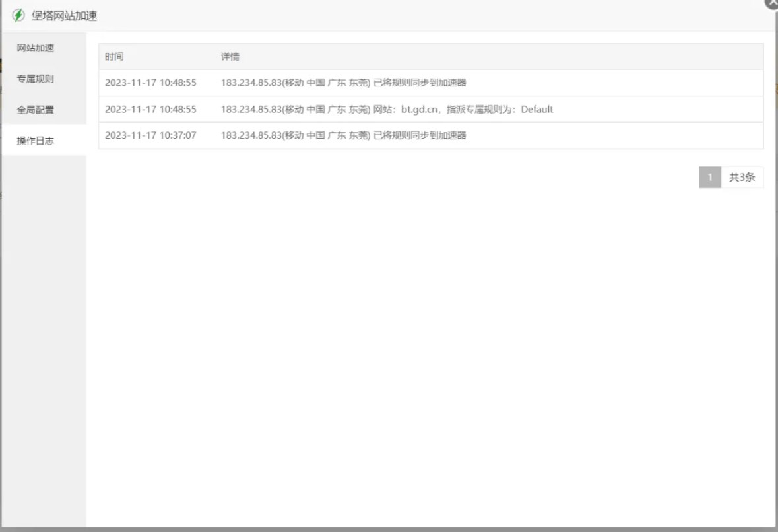Select the 10:37:07 log entry timestamp

click(x=150, y=135)
